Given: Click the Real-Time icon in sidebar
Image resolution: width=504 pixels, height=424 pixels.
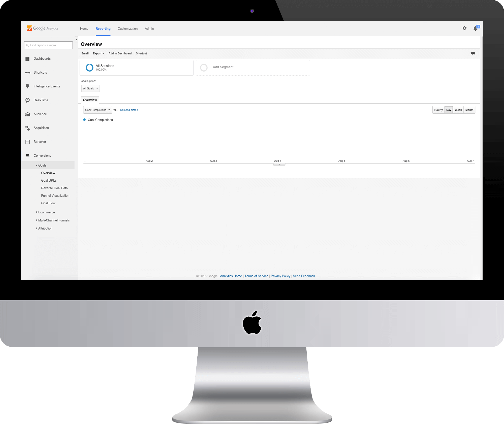Looking at the screenshot, I should [x=28, y=100].
